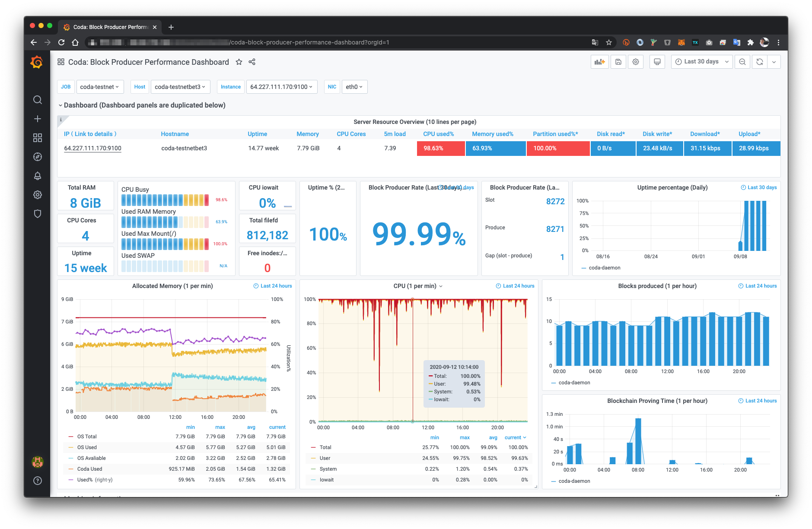Screen dimensions: 812x529
Task: Change the OS Total legend line color
Action: (71, 437)
